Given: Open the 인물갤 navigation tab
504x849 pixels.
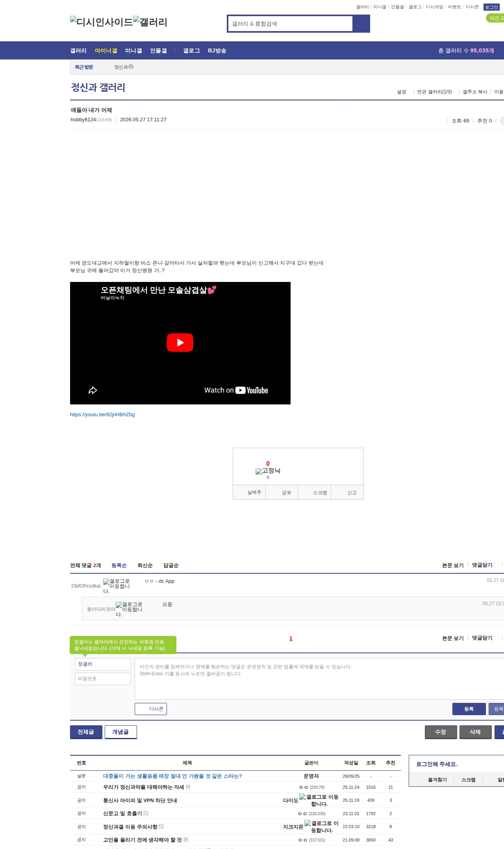Looking at the screenshot, I should (158, 50).
